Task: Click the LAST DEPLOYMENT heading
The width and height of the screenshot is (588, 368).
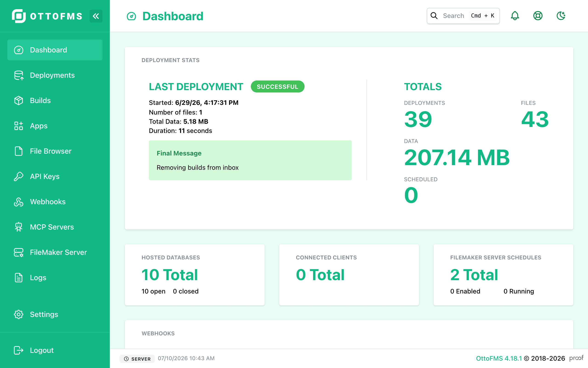Action: point(196,87)
